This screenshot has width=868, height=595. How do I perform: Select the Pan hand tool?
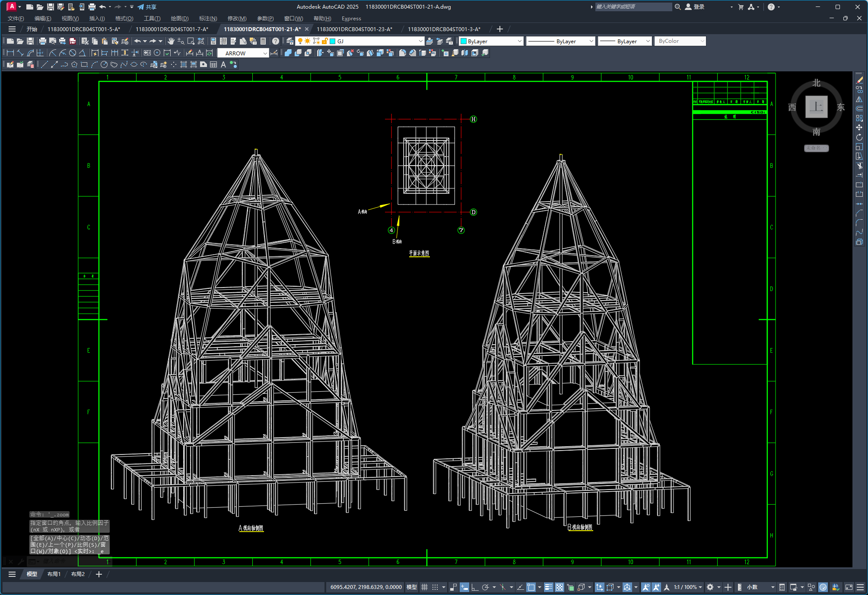pyautogui.click(x=171, y=41)
